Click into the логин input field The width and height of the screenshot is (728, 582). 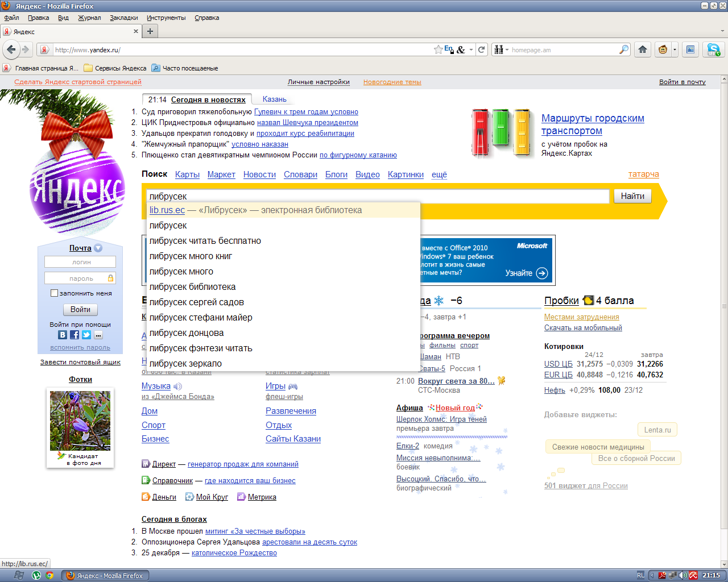coord(80,262)
